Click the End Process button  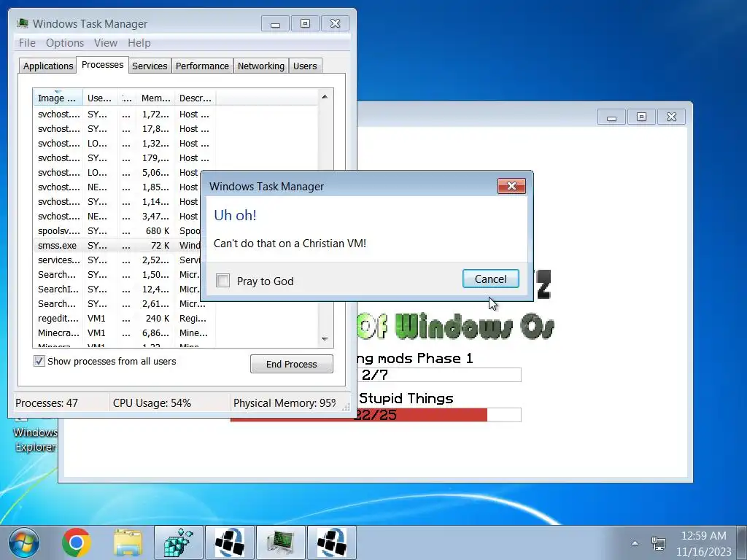coord(292,365)
